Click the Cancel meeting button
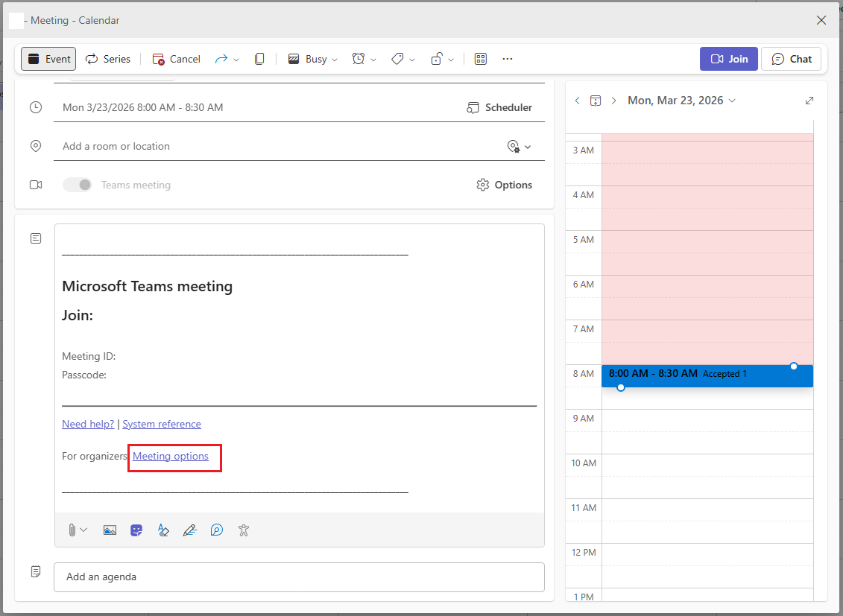Viewport: 843px width, 616px height. [x=177, y=59]
